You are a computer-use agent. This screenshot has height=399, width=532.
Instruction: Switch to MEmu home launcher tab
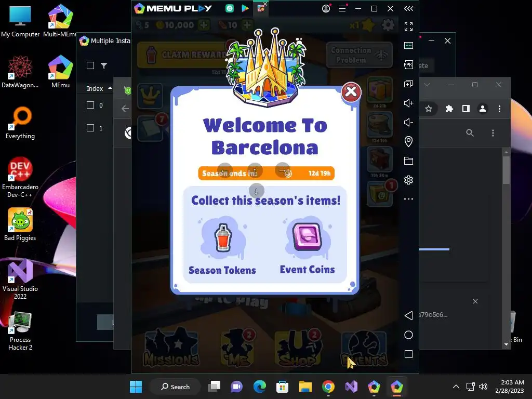tap(230, 8)
